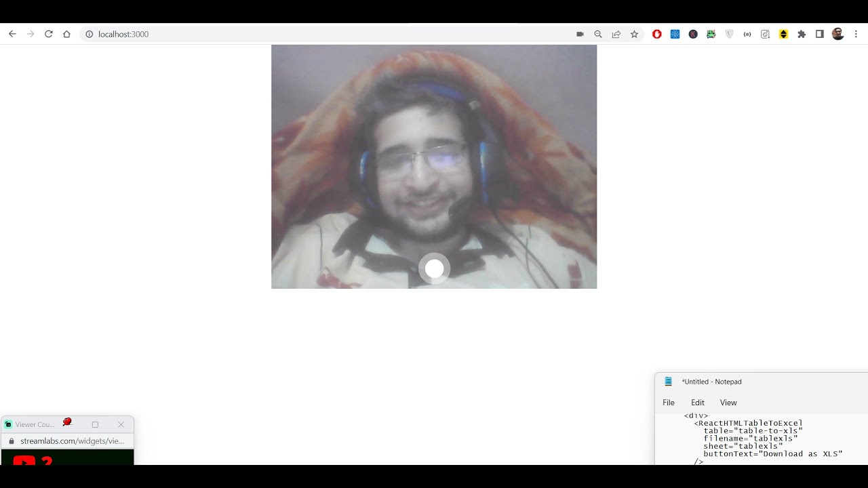The image size is (868, 488).
Task: Maximize the Viewer Count popup window
Action: tap(95, 424)
